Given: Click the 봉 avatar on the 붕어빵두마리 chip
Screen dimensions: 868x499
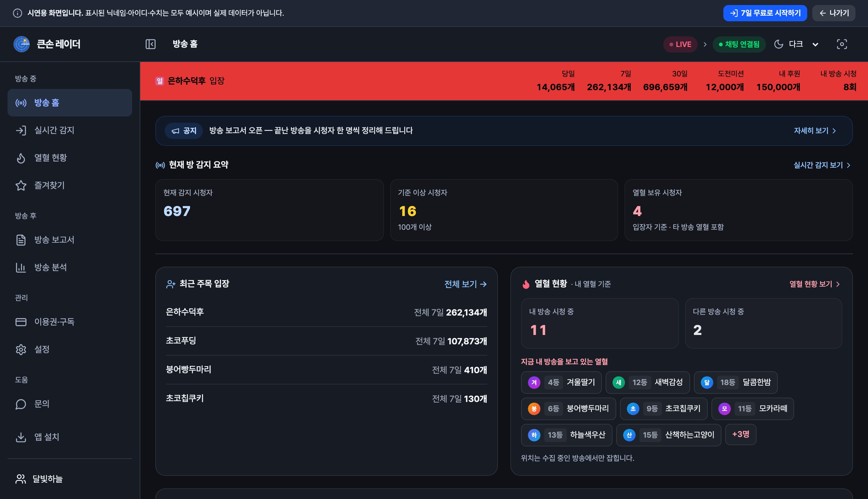Looking at the screenshot, I should [534, 409].
